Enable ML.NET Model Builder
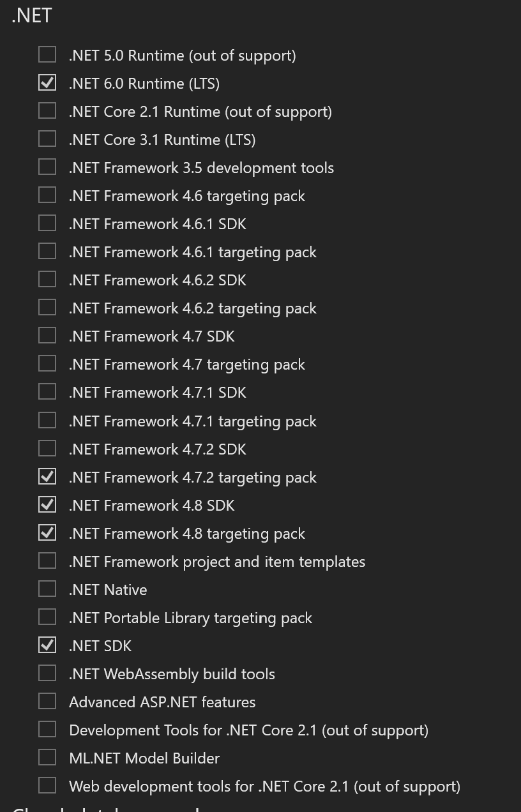Screen dimensions: 521x812 47,758
